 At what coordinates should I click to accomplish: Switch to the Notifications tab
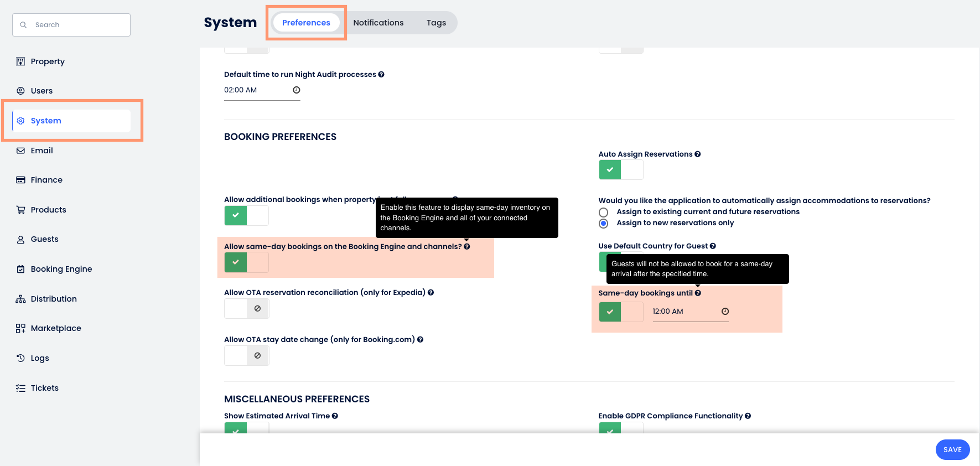click(378, 23)
